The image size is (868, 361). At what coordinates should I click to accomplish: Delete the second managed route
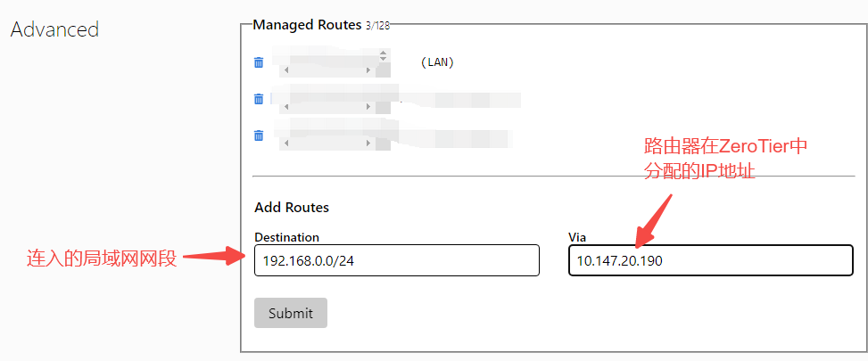pyautogui.click(x=259, y=99)
